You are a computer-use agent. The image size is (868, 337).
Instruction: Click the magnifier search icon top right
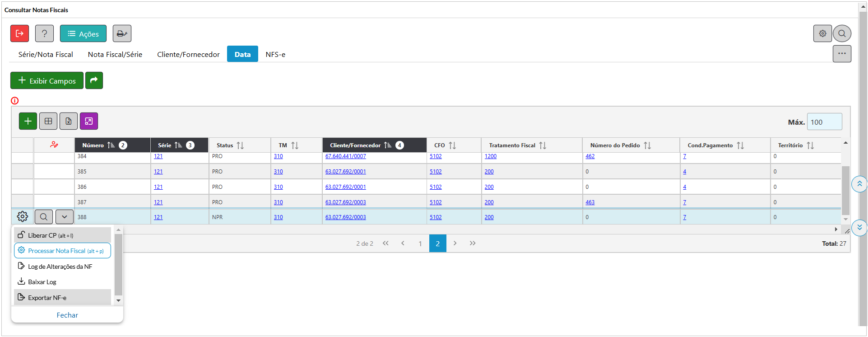842,33
